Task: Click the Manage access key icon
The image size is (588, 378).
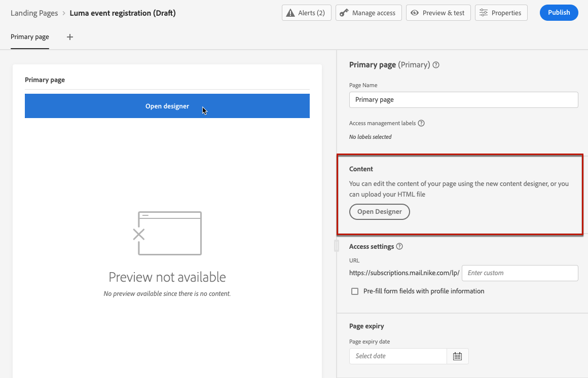Action: (344, 13)
